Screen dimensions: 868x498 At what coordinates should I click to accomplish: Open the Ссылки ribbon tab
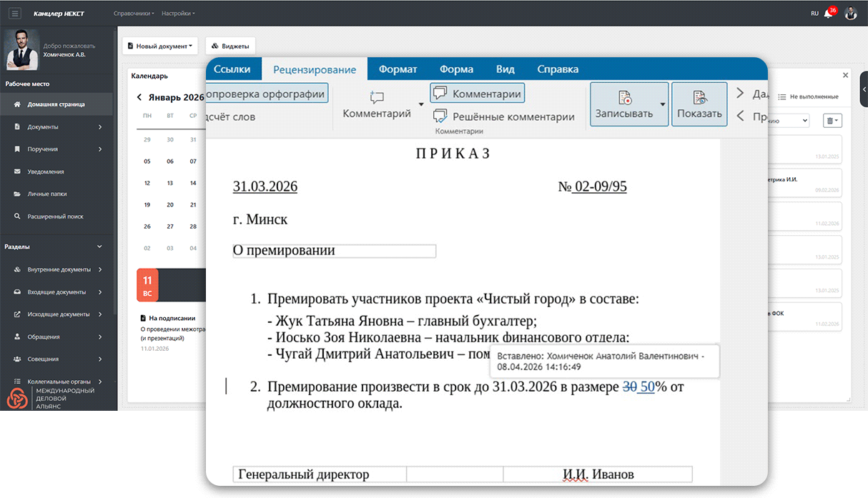click(x=232, y=69)
